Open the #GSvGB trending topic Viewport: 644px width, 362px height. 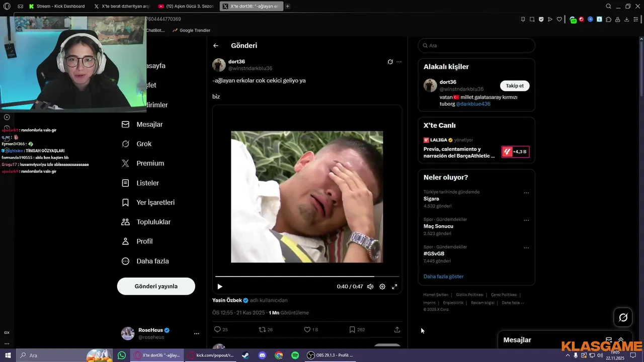click(434, 253)
